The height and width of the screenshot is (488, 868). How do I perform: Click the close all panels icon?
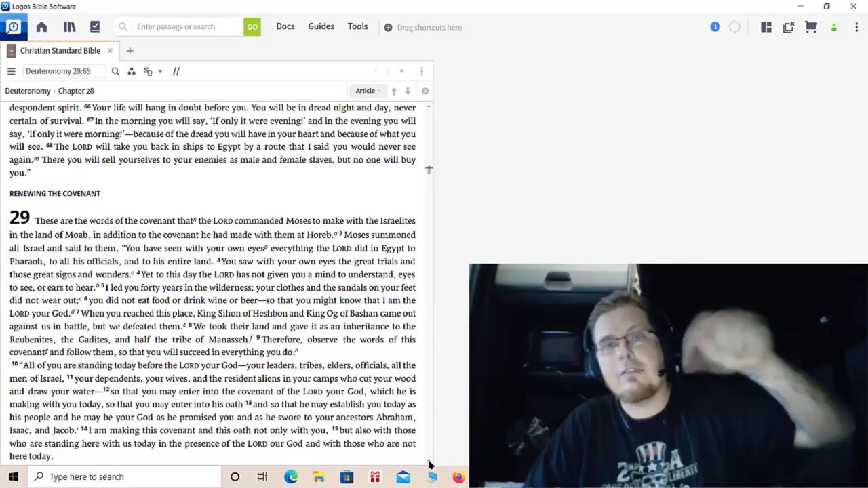pos(789,27)
